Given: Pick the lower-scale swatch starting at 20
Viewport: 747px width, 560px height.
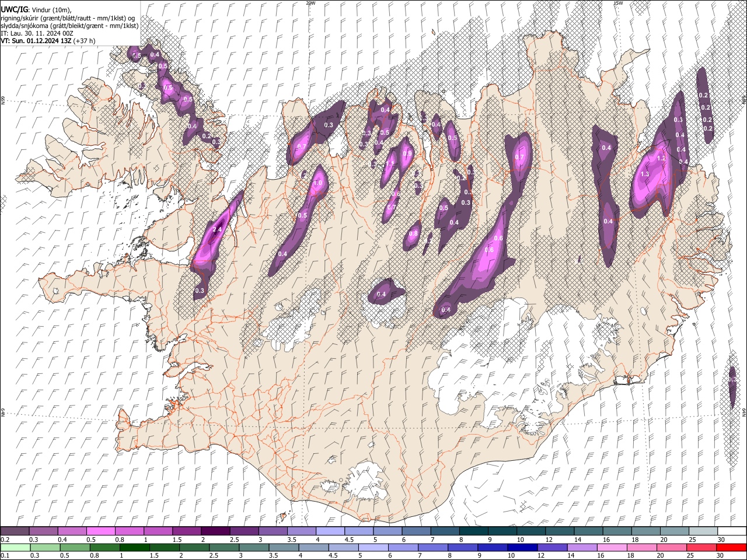Looking at the screenshot, I should 671,547.
